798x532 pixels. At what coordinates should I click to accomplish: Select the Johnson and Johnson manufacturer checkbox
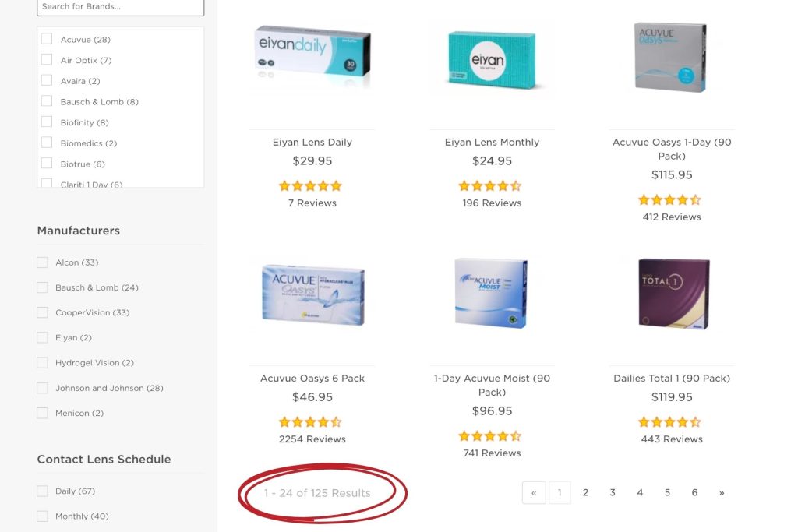tap(42, 388)
